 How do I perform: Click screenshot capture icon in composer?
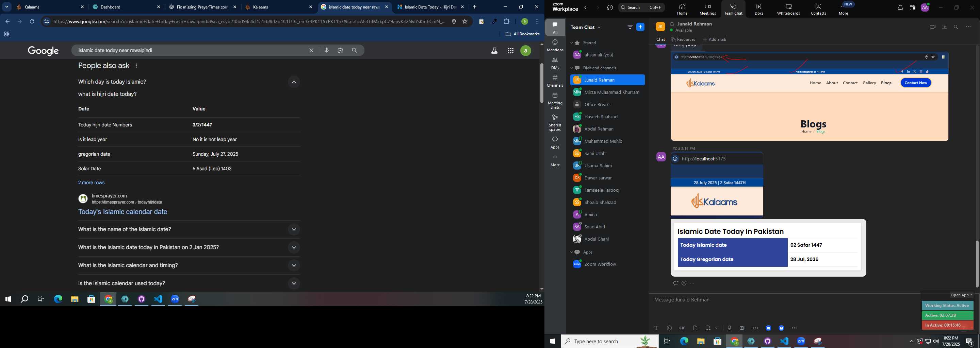point(708,328)
